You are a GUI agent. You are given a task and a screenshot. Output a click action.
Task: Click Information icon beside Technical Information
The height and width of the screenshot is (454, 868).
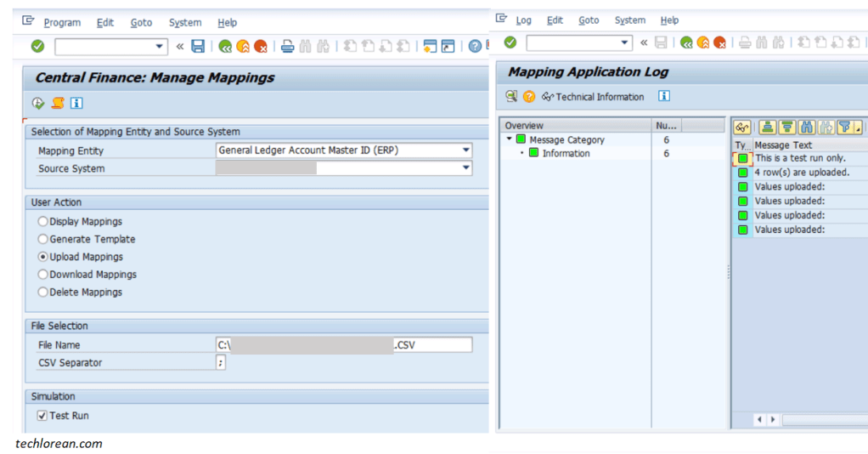tap(663, 96)
